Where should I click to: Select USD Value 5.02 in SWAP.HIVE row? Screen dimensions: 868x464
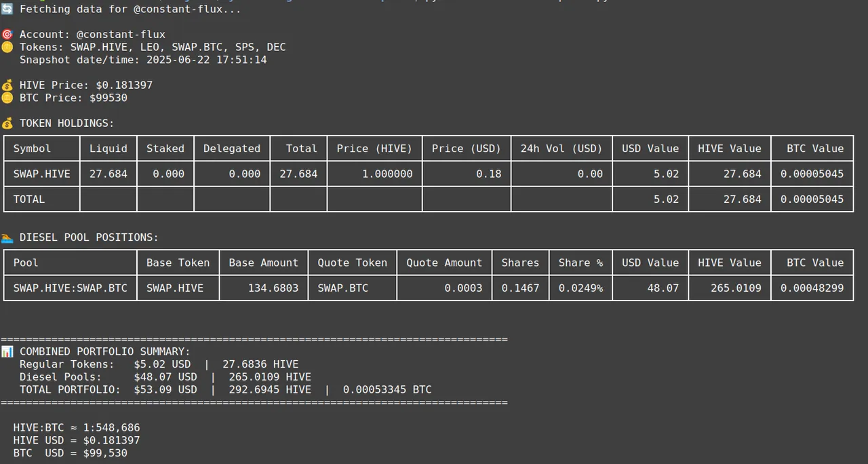pos(667,174)
